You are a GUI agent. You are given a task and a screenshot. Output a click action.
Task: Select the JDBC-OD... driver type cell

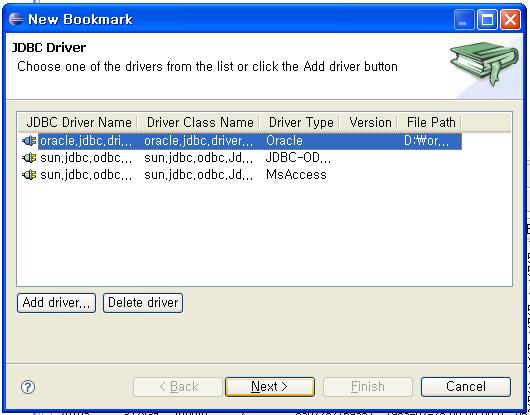point(298,158)
